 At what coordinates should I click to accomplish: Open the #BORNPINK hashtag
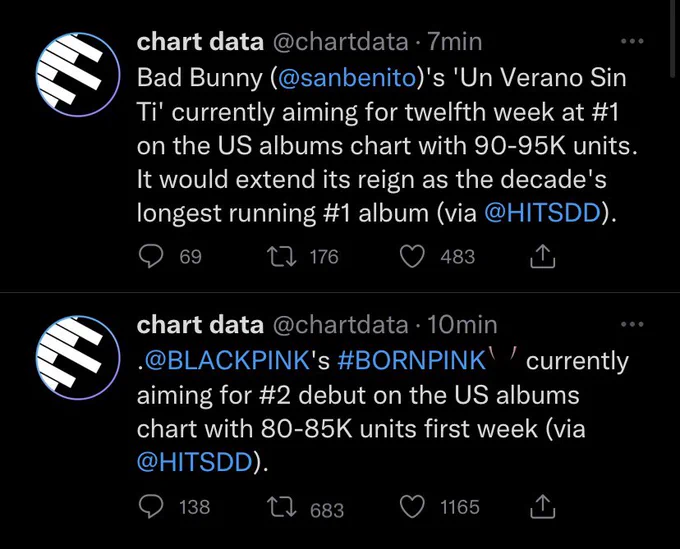point(411,360)
